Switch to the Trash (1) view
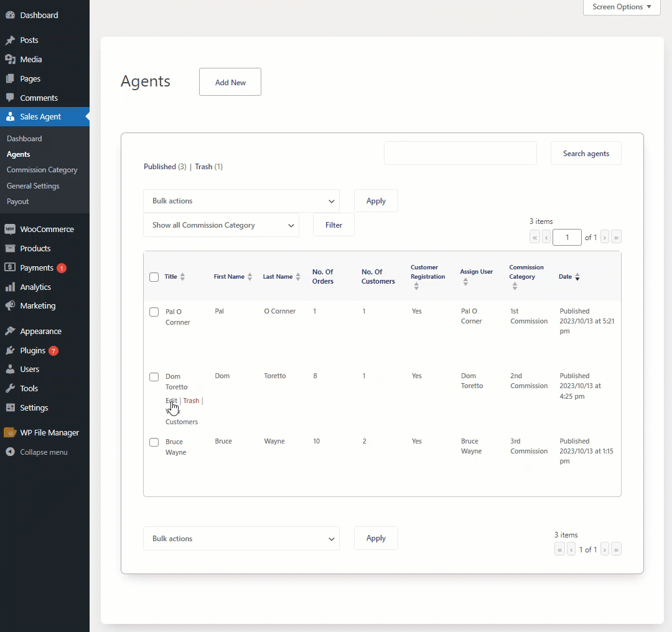 click(x=208, y=167)
